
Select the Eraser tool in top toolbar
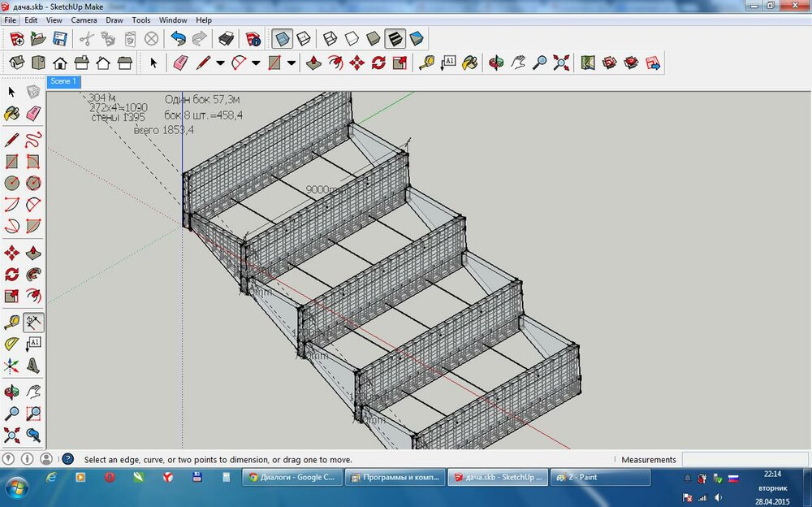point(180,63)
